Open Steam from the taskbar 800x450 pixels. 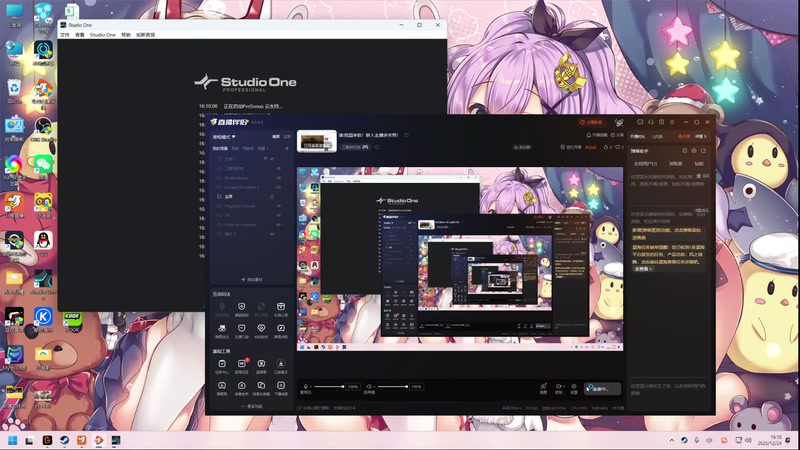coord(65,440)
